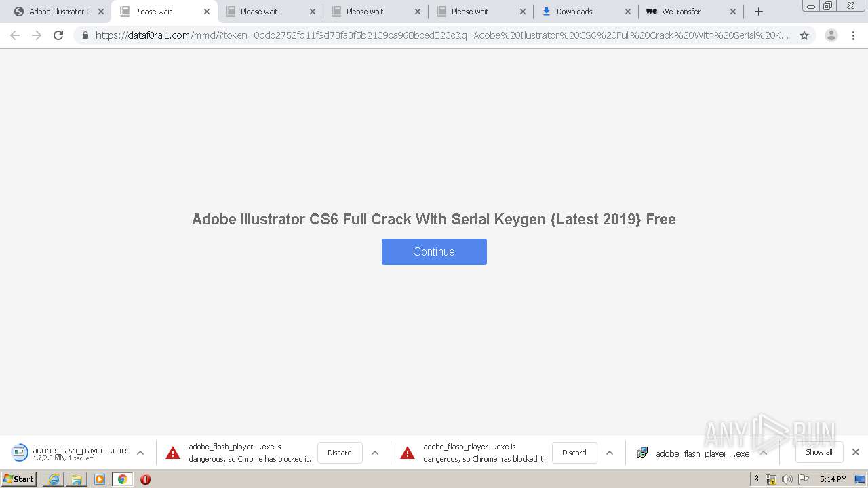Bookmark this page with the star icon
Image resolution: width=868 pixels, height=488 pixels.
[x=804, y=35]
